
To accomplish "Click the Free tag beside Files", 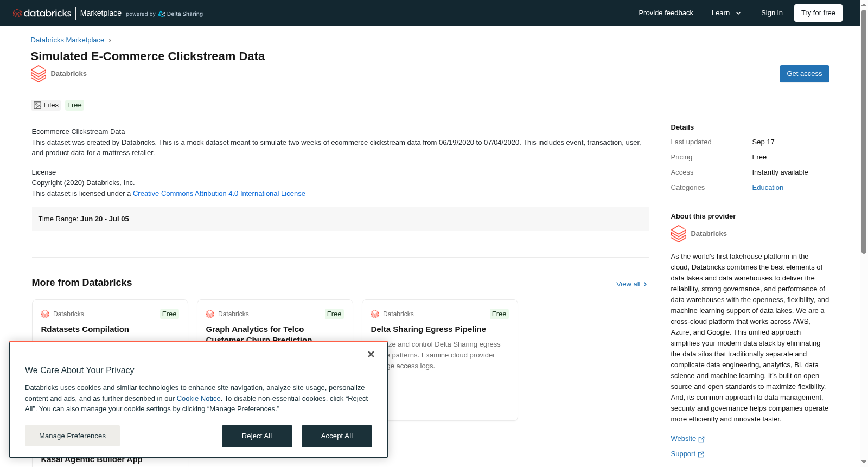I will click(74, 105).
